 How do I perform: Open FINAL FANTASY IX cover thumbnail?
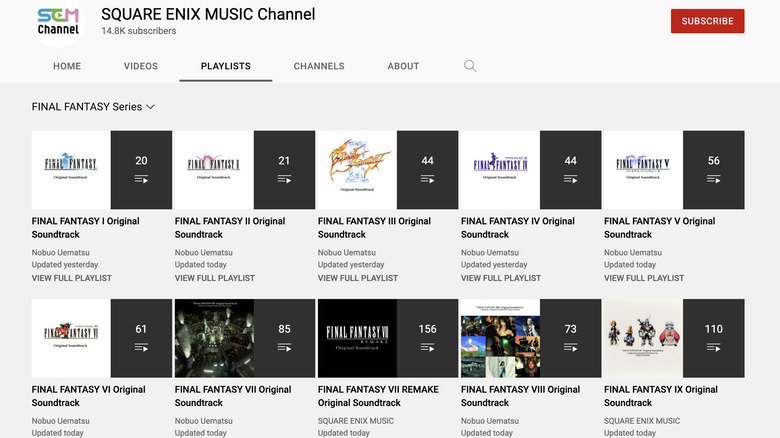643,338
